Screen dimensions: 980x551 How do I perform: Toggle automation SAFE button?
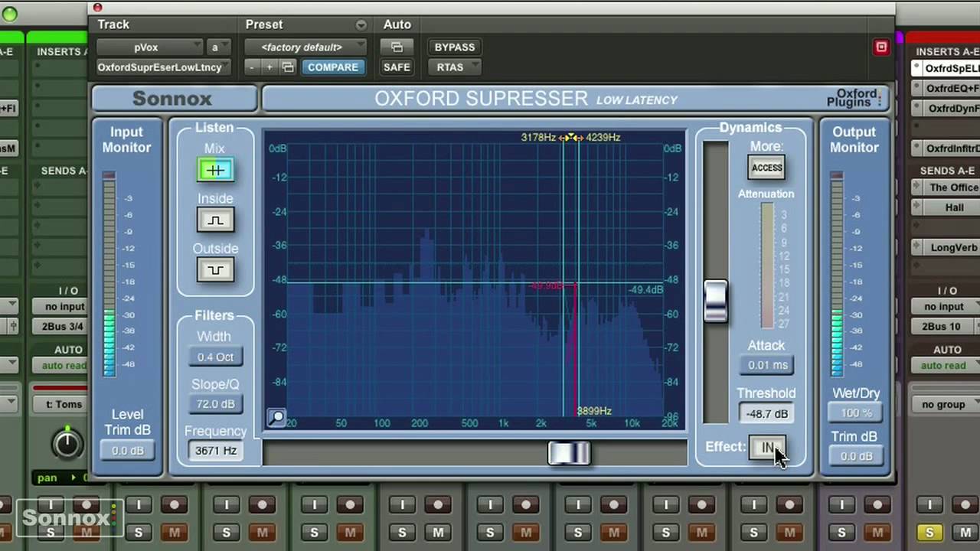click(397, 67)
